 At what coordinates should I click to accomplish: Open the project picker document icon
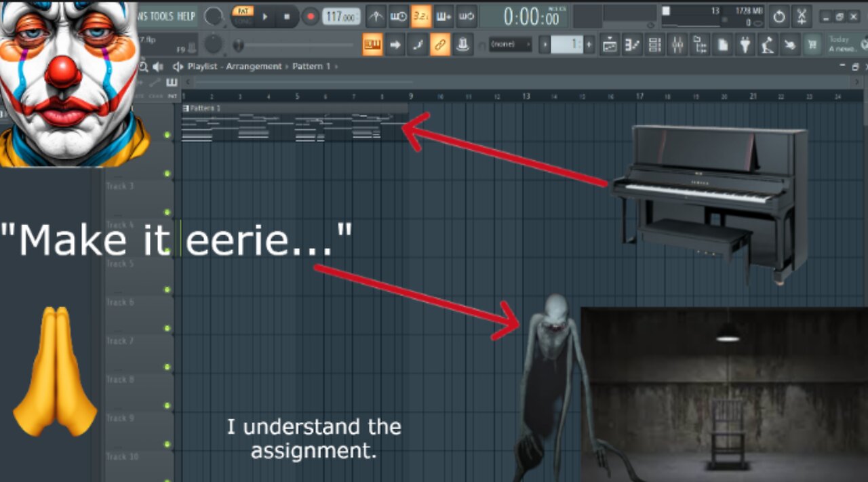click(x=723, y=45)
